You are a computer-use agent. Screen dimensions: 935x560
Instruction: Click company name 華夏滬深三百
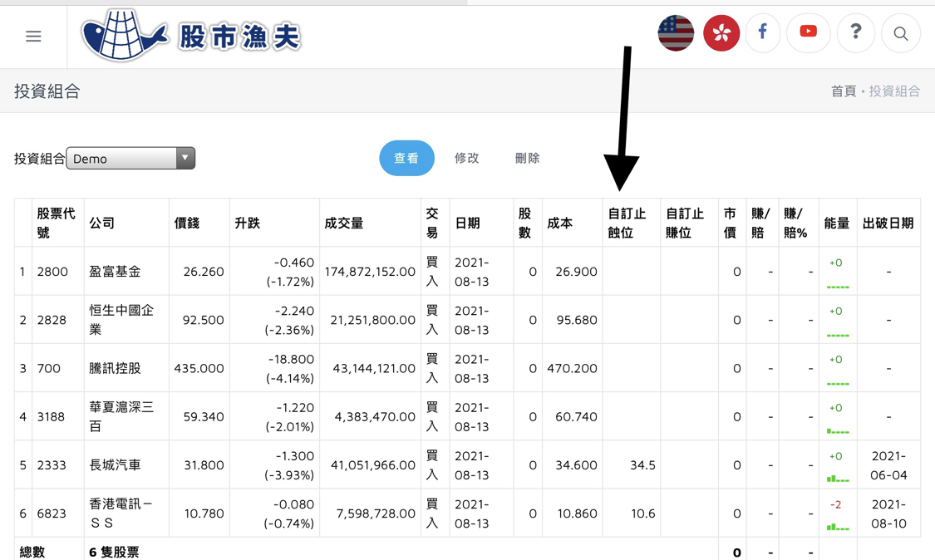(x=121, y=416)
